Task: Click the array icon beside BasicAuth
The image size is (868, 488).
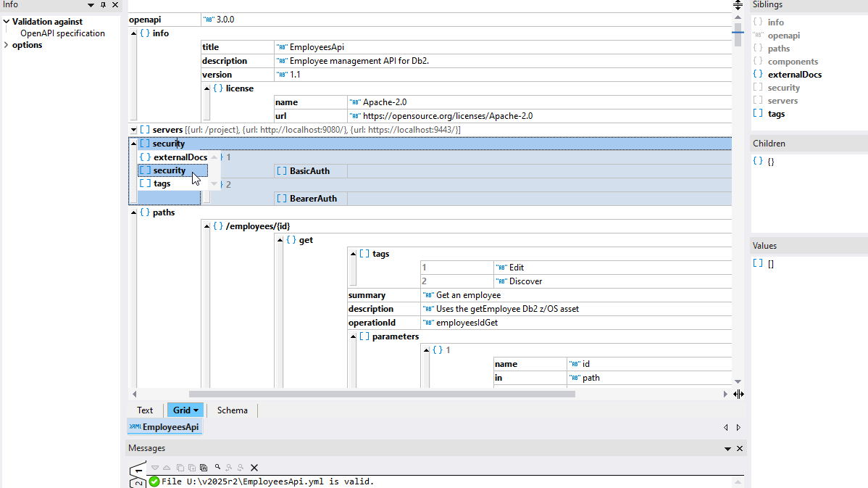Action: click(x=282, y=171)
